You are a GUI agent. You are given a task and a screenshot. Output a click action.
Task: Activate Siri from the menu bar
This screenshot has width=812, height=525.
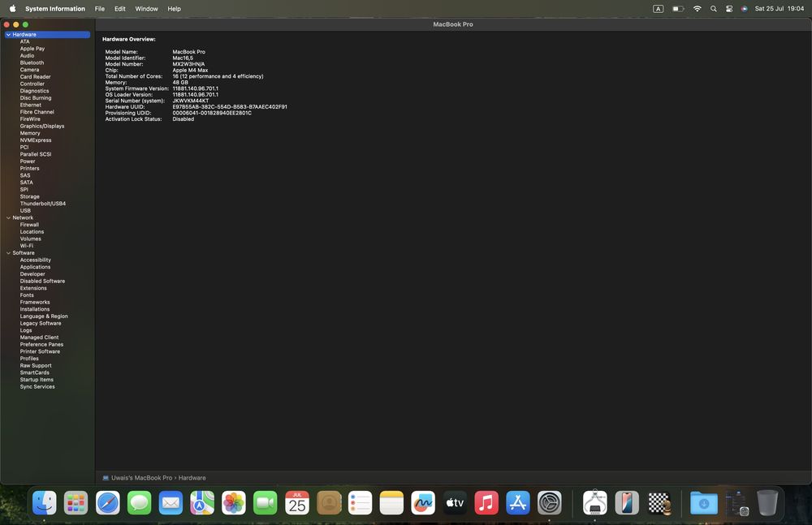(744, 9)
